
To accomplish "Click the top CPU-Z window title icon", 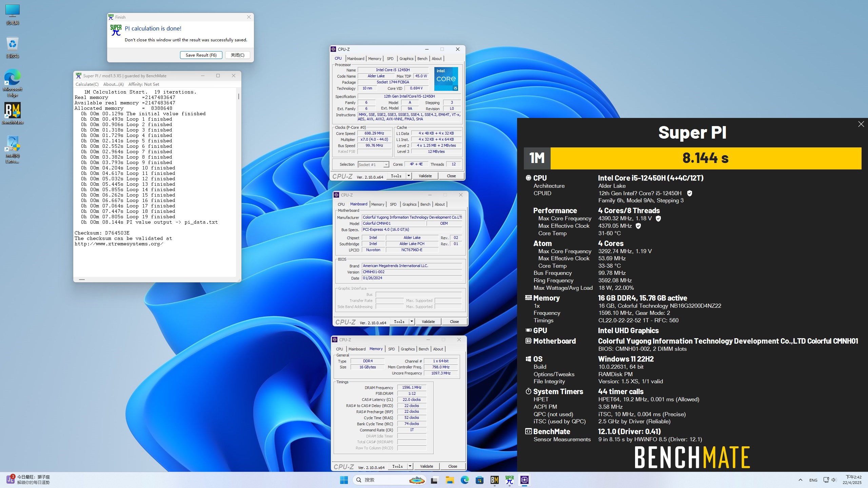I will [x=334, y=49].
